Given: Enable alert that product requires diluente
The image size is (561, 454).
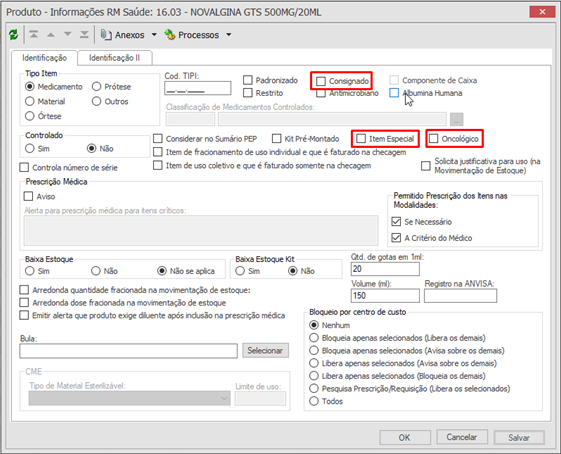Looking at the screenshot, I should coord(24,315).
